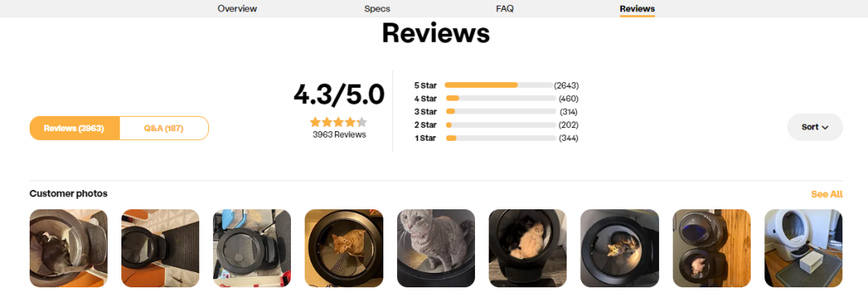The height and width of the screenshot is (297, 868).
Task: Go to the FAQ tab
Action: (504, 8)
